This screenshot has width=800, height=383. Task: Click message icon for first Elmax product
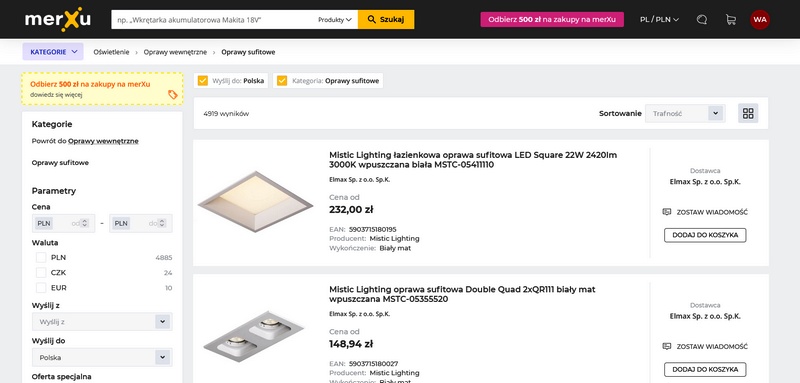pyautogui.click(x=667, y=212)
